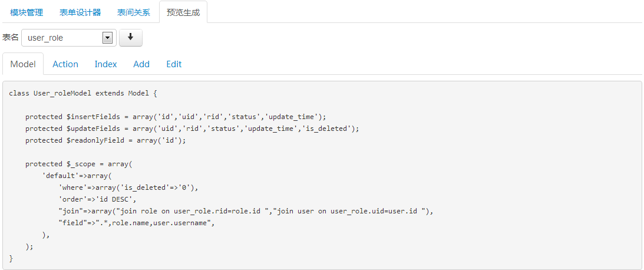The height and width of the screenshot is (270, 644).
Task: Go to the 表间关系 tab
Action: point(134,12)
